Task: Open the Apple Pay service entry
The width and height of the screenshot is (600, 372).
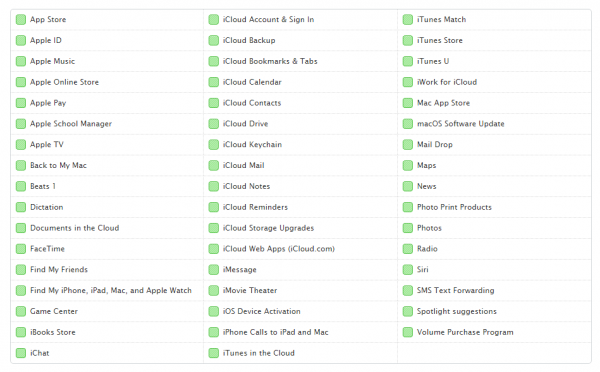Action: click(48, 103)
